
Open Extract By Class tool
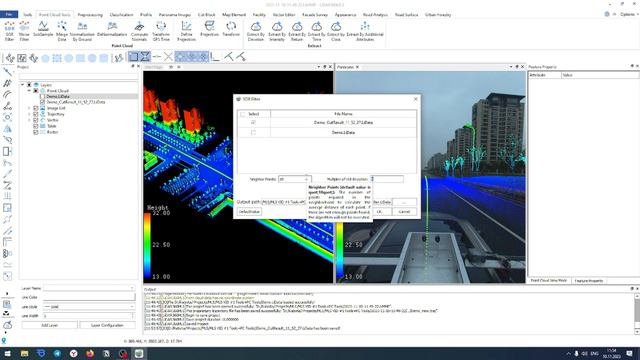click(x=336, y=31)
